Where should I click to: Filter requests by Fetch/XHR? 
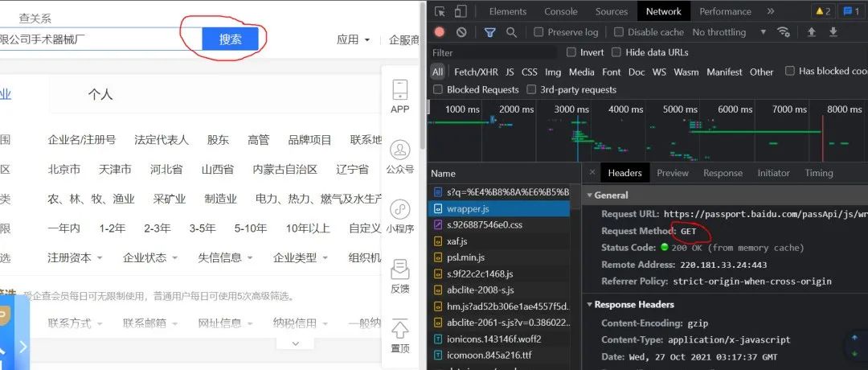476,72
